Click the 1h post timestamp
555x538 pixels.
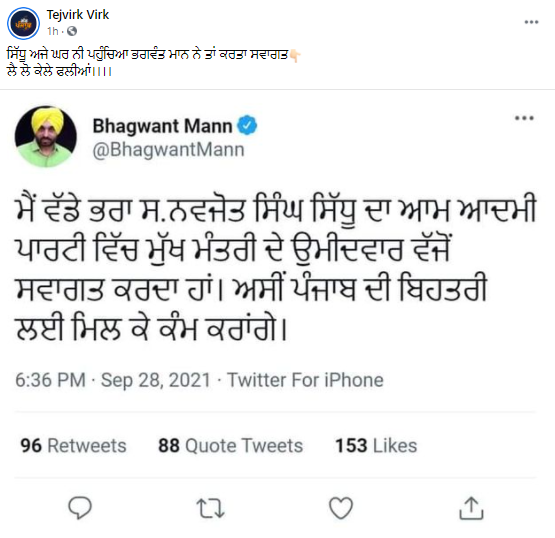pyautogui.click(x=52, y=31)
